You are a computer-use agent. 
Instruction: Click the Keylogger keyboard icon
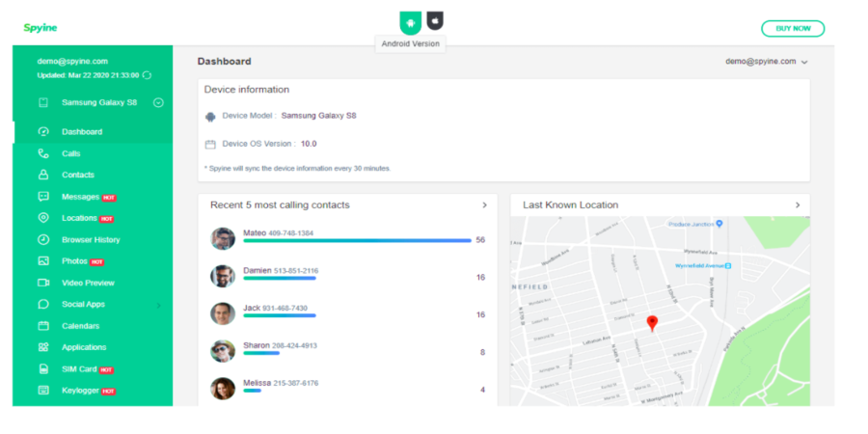tap(43, 391)
